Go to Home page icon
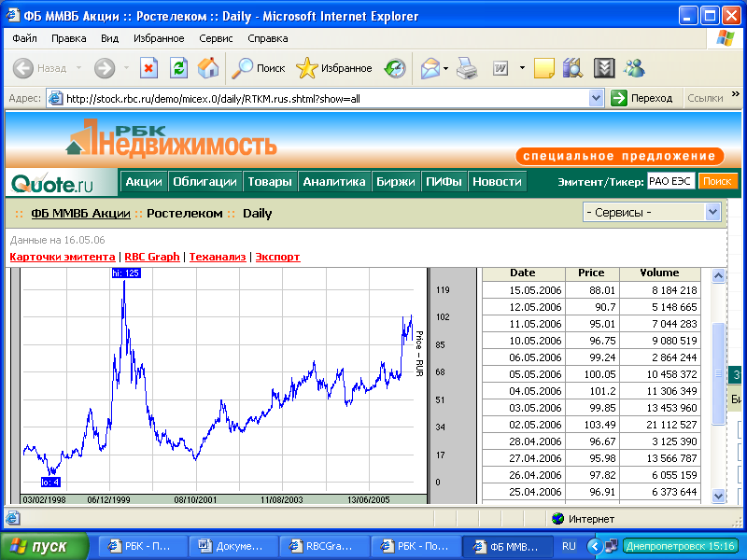Screen dimensions: 747x560 click(x=208, y=68)
